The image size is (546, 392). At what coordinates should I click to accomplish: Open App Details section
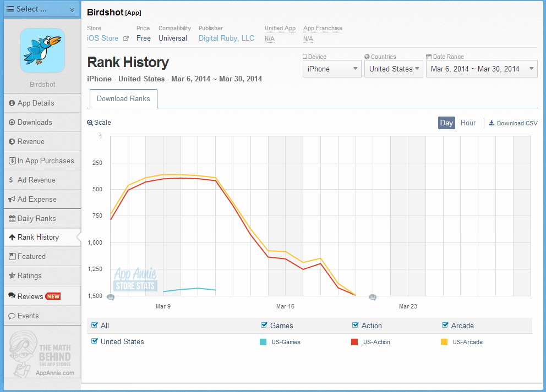tap(42, 103)
